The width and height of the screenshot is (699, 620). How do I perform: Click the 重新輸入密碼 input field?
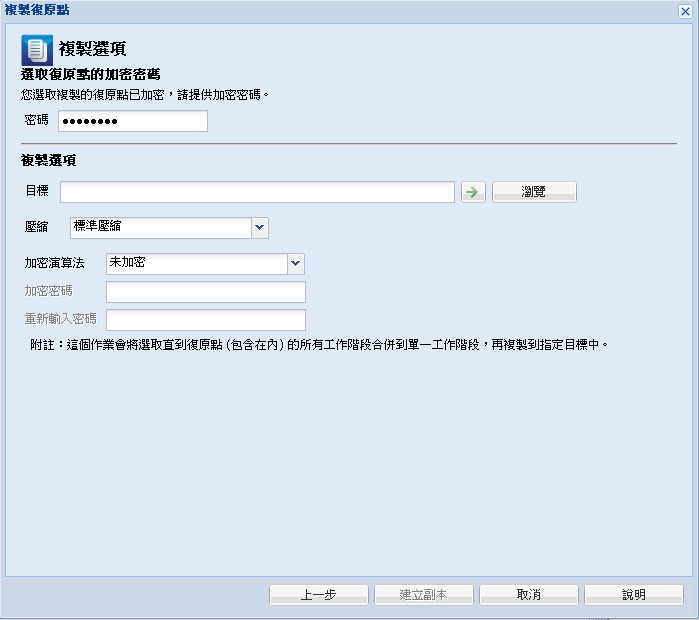[206, 320]
